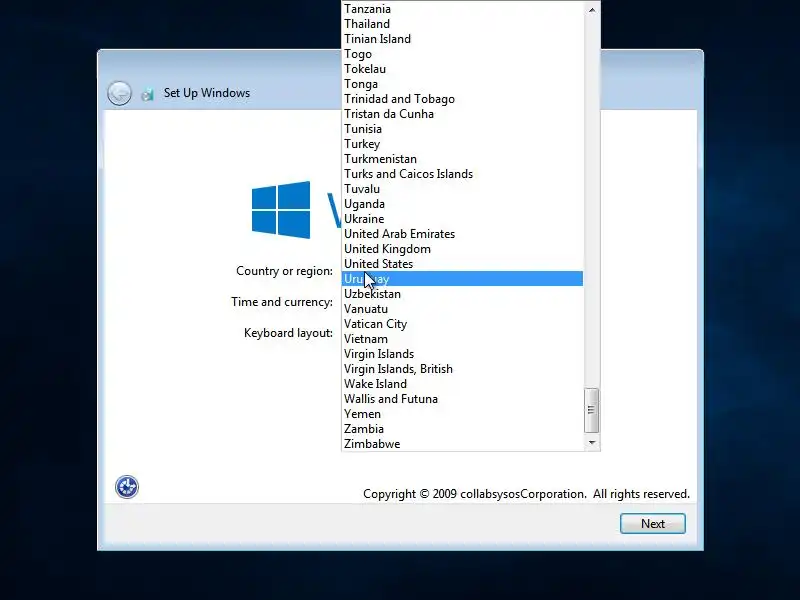Click the highlighted Uruguay entry
The height and width of the screenshot is (600, 800).
point(462,279)
